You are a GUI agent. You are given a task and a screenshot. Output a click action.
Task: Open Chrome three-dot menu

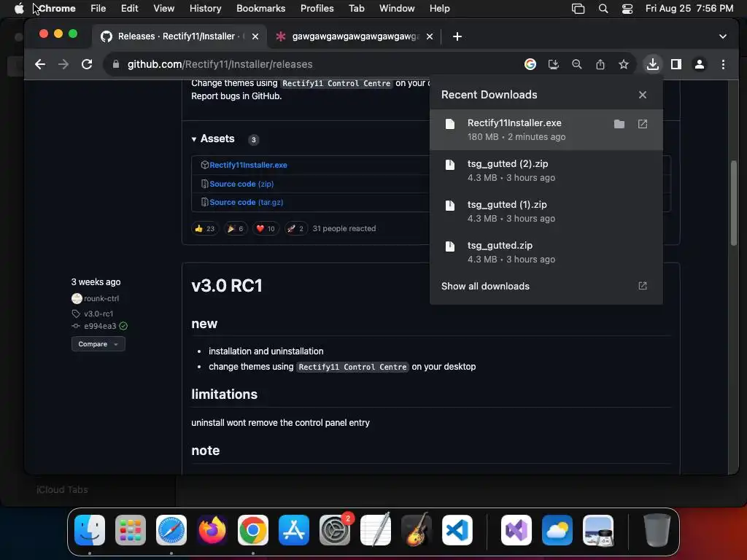click(x=723, y=64)
